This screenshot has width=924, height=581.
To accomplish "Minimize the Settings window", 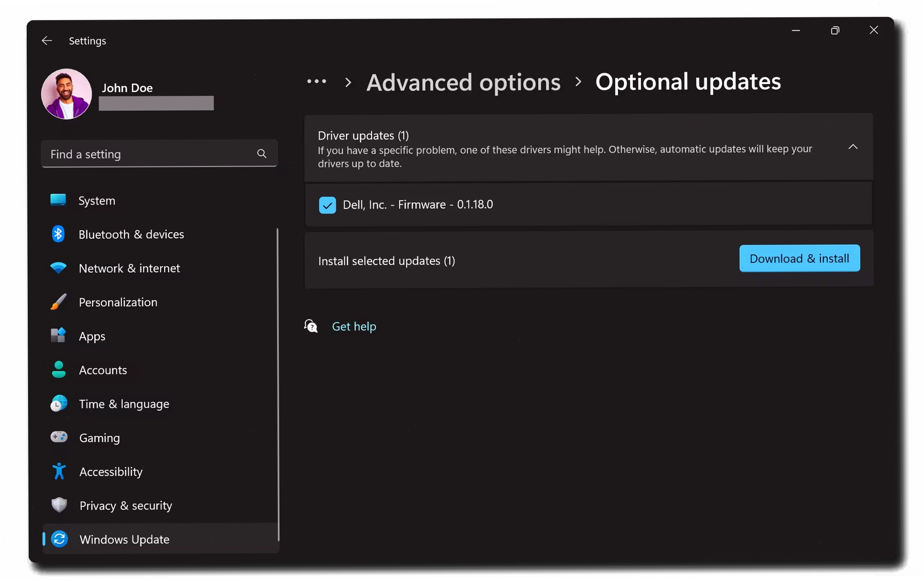I will click(x=796, y=30).
